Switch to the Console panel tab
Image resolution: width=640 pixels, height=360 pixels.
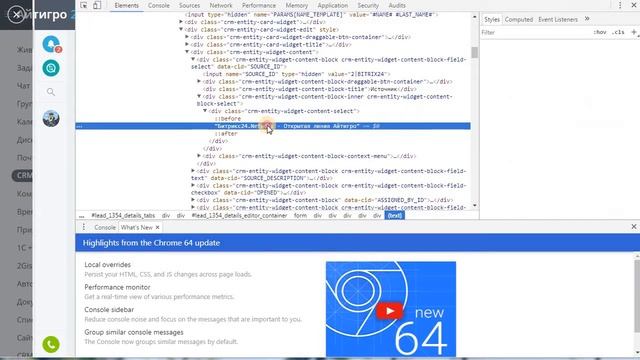(x=159, y=5)
